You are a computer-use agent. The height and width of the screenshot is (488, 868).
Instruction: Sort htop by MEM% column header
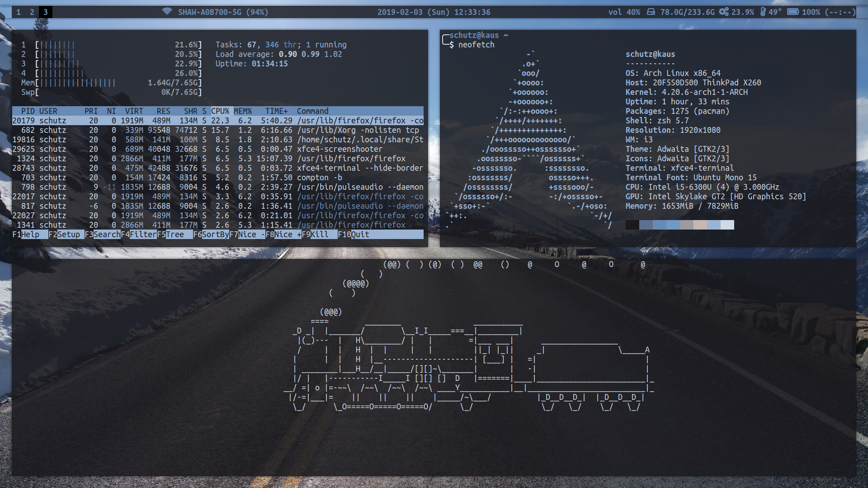pyautogui.click(x=243, y=111)
